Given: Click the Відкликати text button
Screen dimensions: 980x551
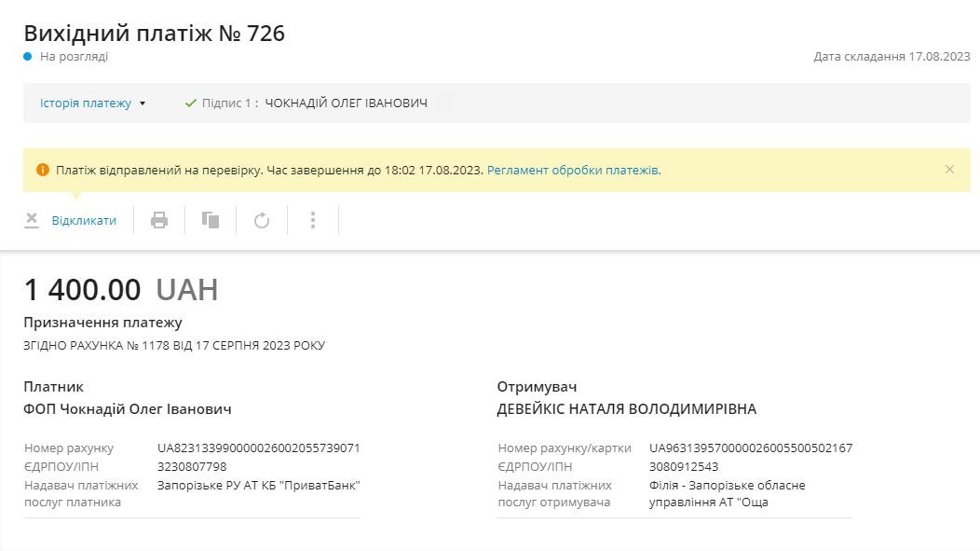Looking at the screenshot, I should click(x=84, y=221).
